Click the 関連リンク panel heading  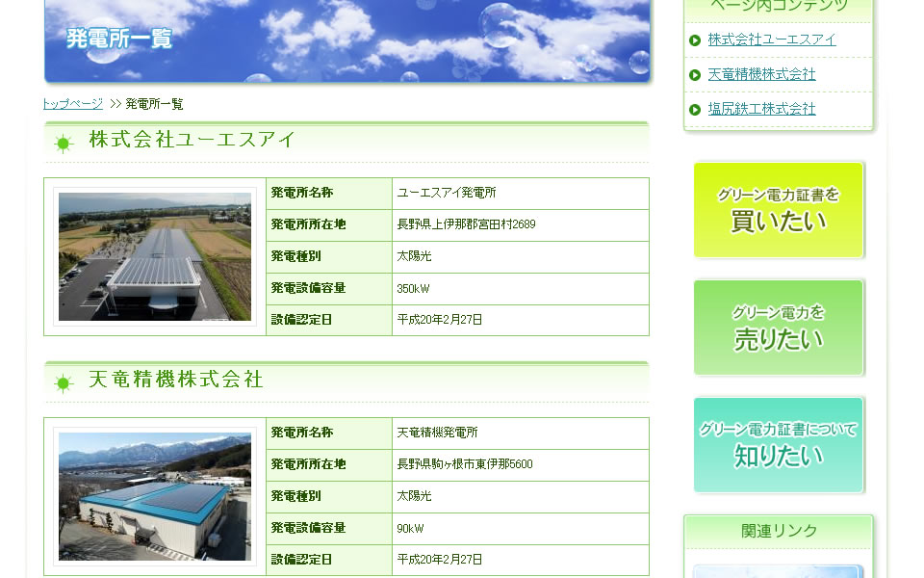(779, 532)
